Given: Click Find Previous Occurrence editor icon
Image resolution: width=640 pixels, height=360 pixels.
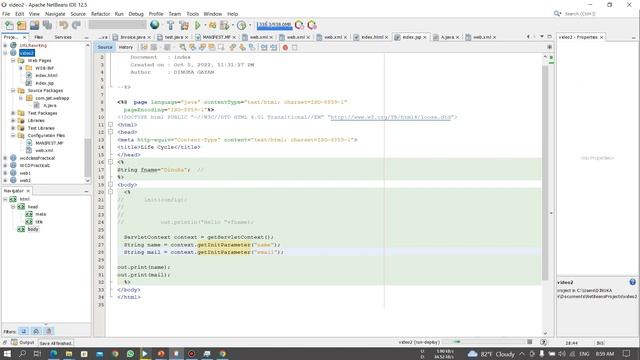Looking at the screenshot, I should pos(192,47).
